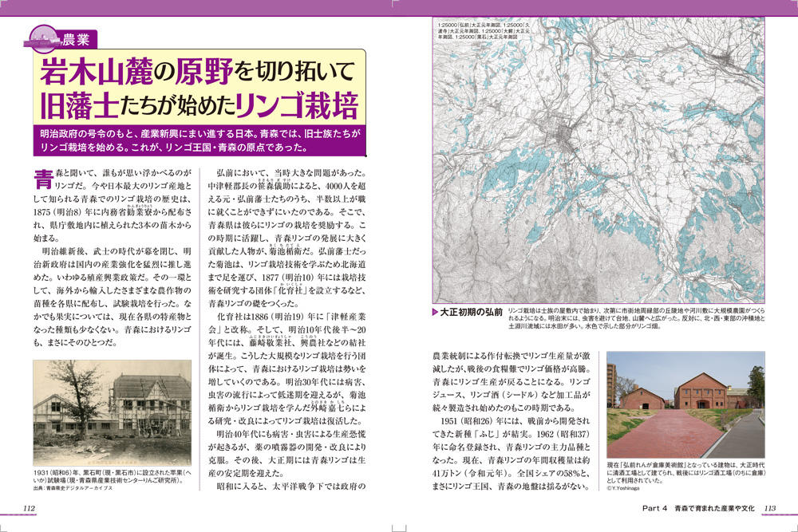
Task: Select the 農業 section label
Action: (77, 40)
